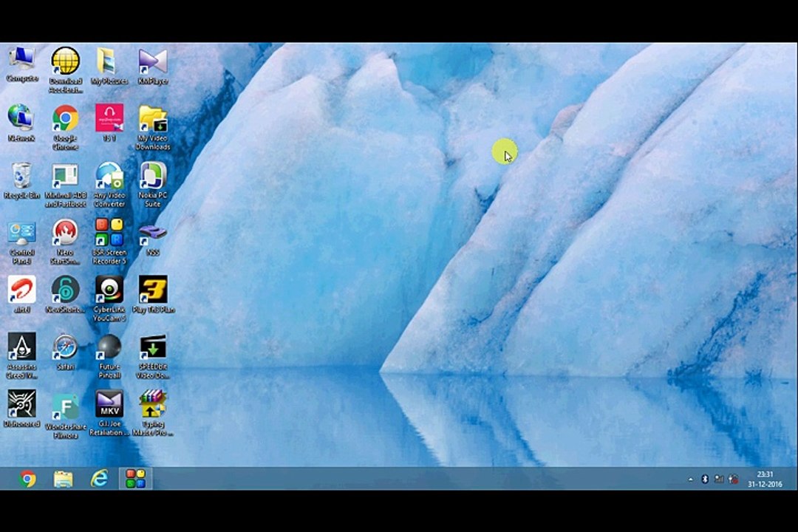Launch Nokia PC Suite shortcut
This screenshot has width=798, height=532.
(153, 185)
